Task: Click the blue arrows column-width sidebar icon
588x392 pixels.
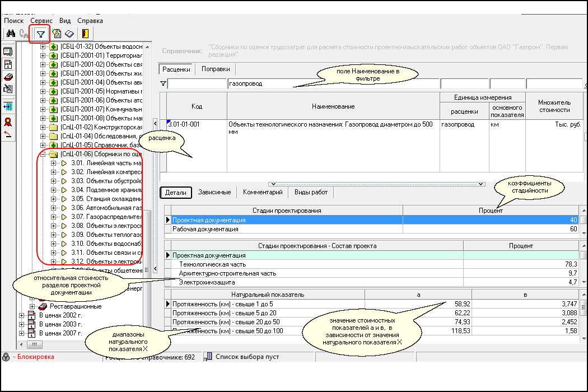Action: point(8,106)
